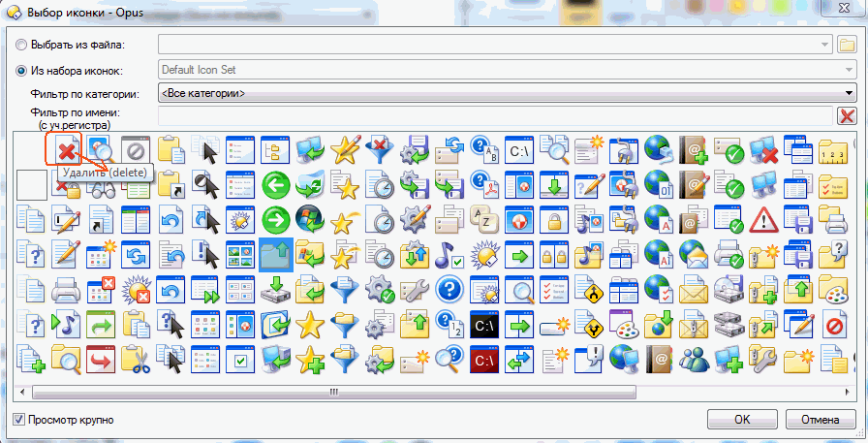Pick the blue question-mark circle icon

click(x=449, y=289)
